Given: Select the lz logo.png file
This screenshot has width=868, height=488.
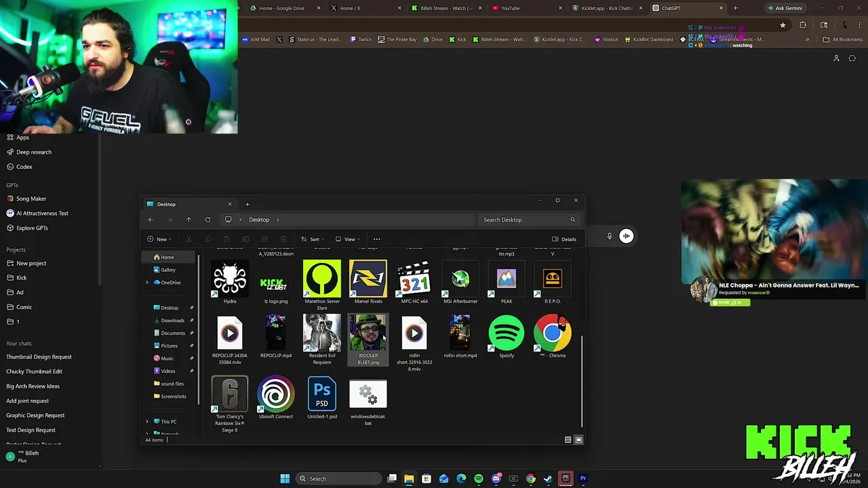Looking at the screenshot, I should 276,283.
